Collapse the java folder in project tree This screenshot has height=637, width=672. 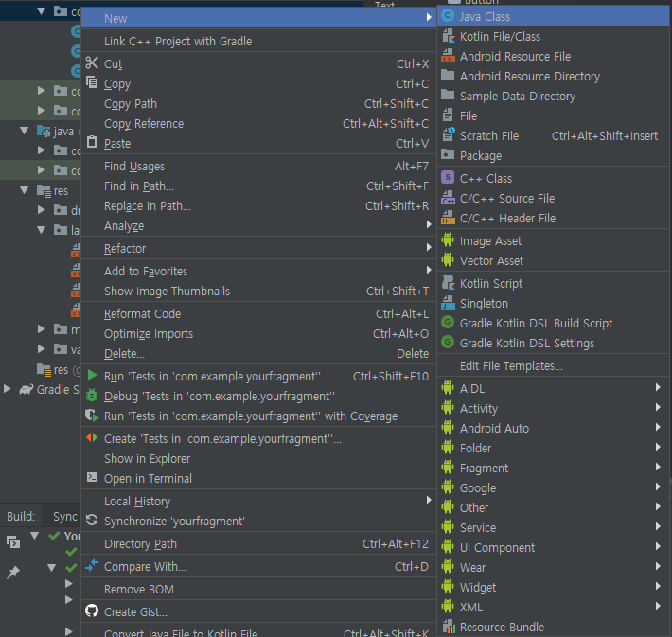[x=25, y=131]
